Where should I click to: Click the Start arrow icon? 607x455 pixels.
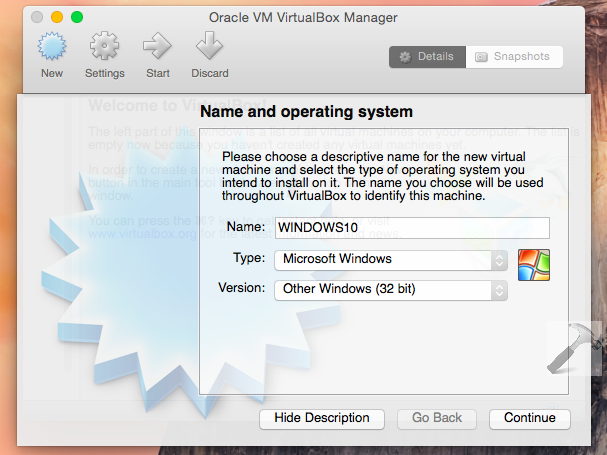(x=157, y=46)
